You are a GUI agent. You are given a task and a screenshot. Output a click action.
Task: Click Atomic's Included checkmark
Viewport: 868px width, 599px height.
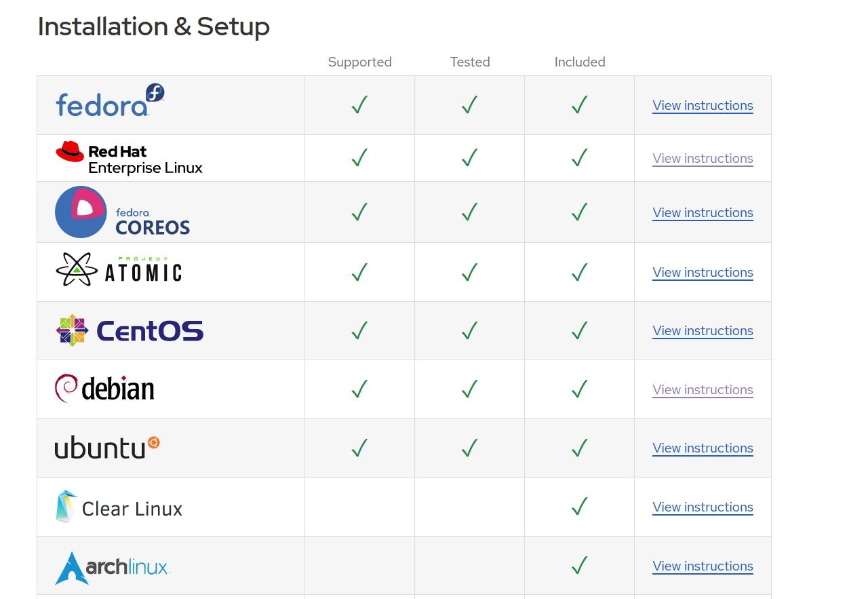[579, 271]
